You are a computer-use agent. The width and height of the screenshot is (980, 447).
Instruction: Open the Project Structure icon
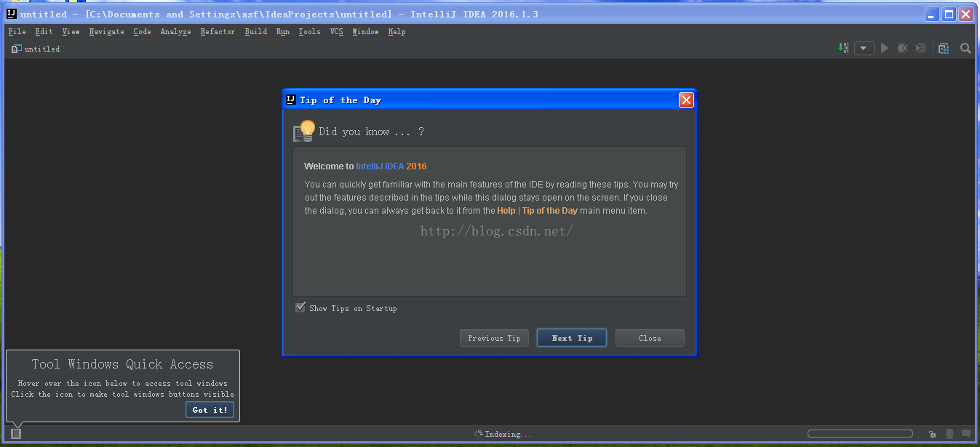tap(944, 48)
